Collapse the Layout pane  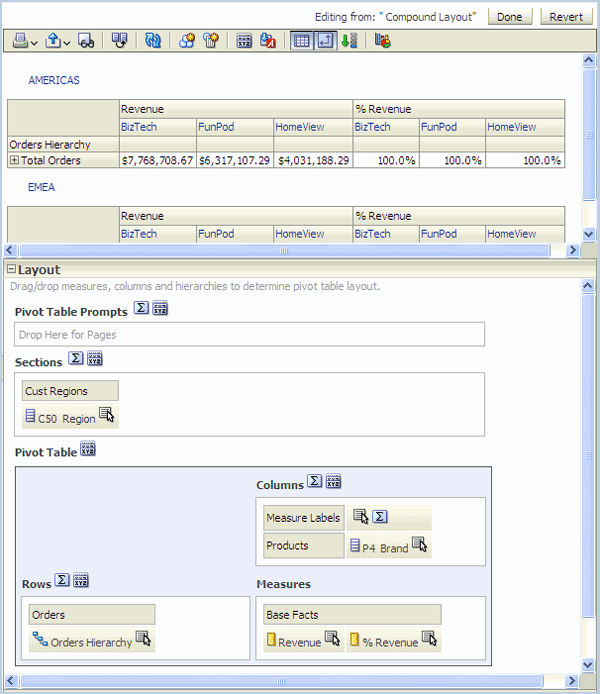pos(12,269)
